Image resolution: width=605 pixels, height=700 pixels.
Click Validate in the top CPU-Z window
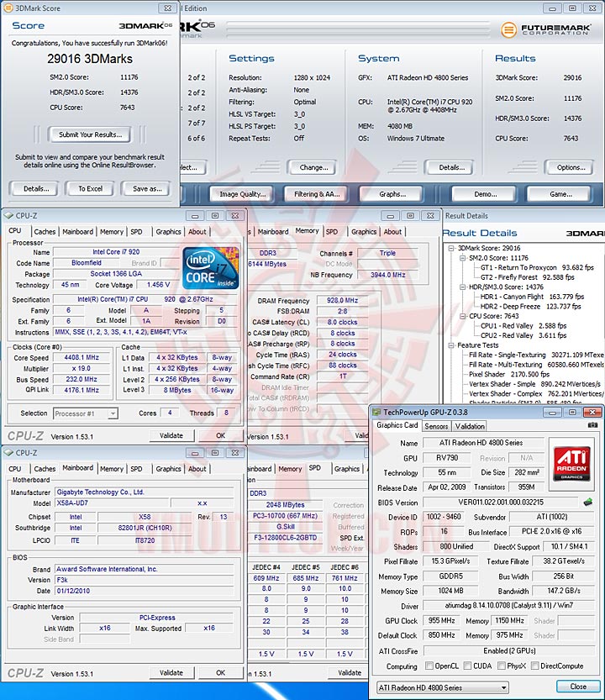pyautogui.click(x=171, y=435)
